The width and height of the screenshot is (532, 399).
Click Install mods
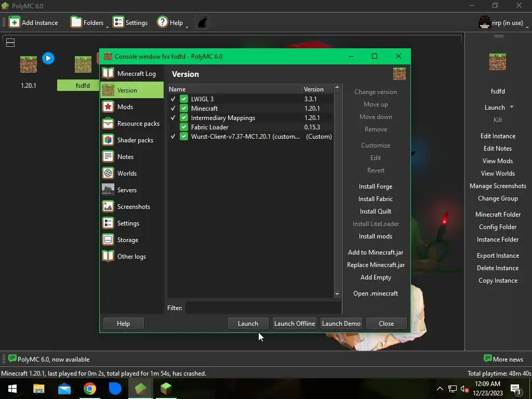pyautogui.click(x=376, y=236)
